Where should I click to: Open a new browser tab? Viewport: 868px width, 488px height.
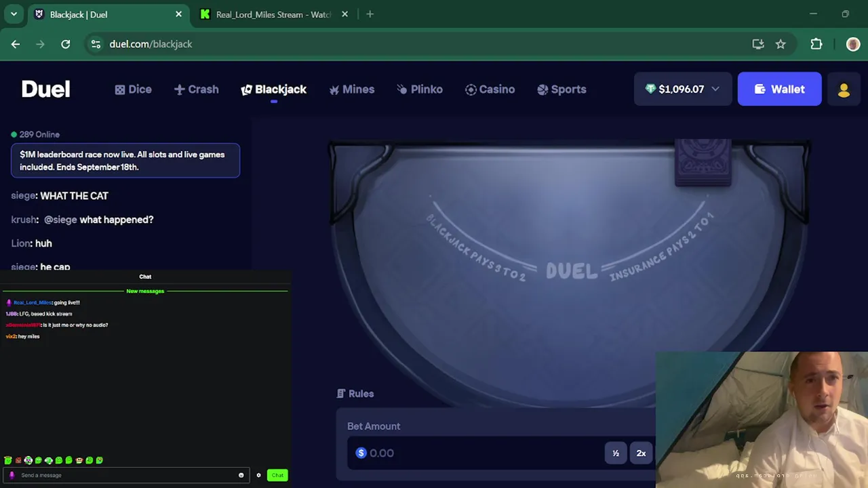(370, 14)
